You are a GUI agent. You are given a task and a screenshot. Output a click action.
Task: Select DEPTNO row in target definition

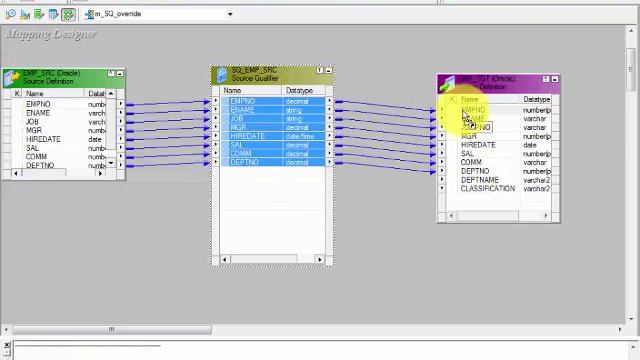pyautogui.click(x=499, y=171)
